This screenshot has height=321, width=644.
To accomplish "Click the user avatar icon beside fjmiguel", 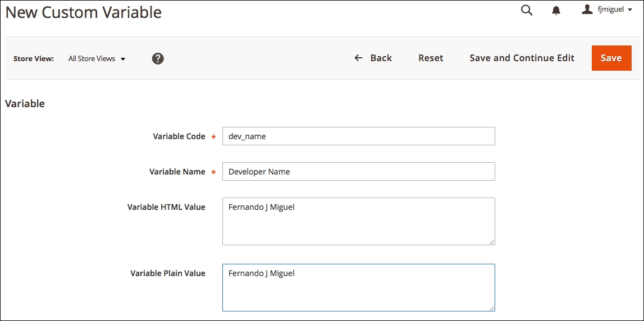I will 587,10.
